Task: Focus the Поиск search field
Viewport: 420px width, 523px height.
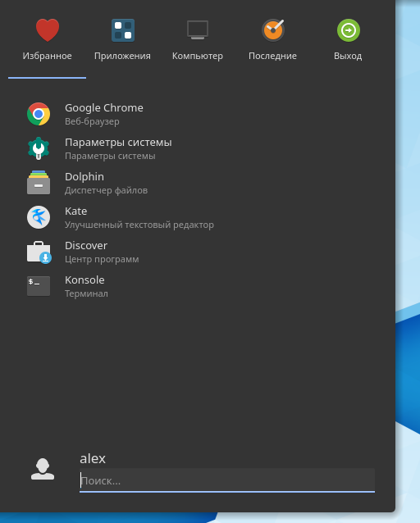Action: click(x=227, y=480)
